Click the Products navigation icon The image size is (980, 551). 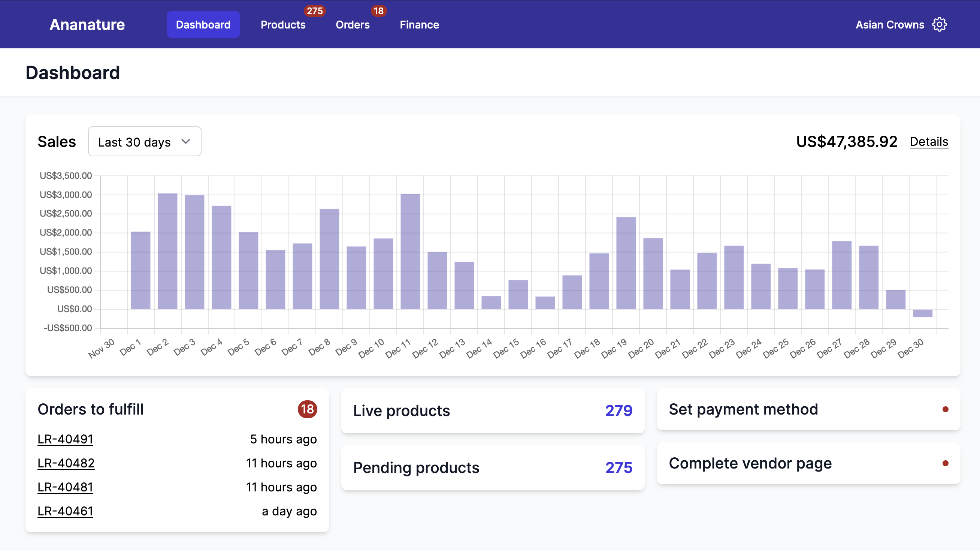[x=283, y=24]
